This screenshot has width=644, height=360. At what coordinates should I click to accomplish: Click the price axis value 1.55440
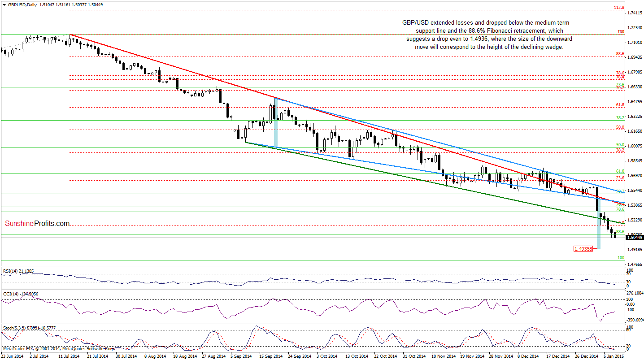635,190
